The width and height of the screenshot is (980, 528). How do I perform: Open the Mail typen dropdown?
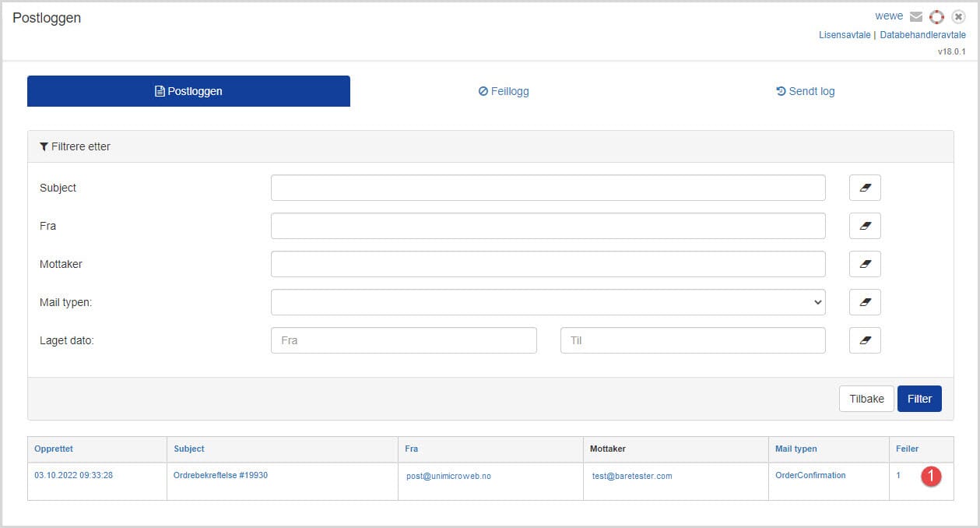point(547,302)
